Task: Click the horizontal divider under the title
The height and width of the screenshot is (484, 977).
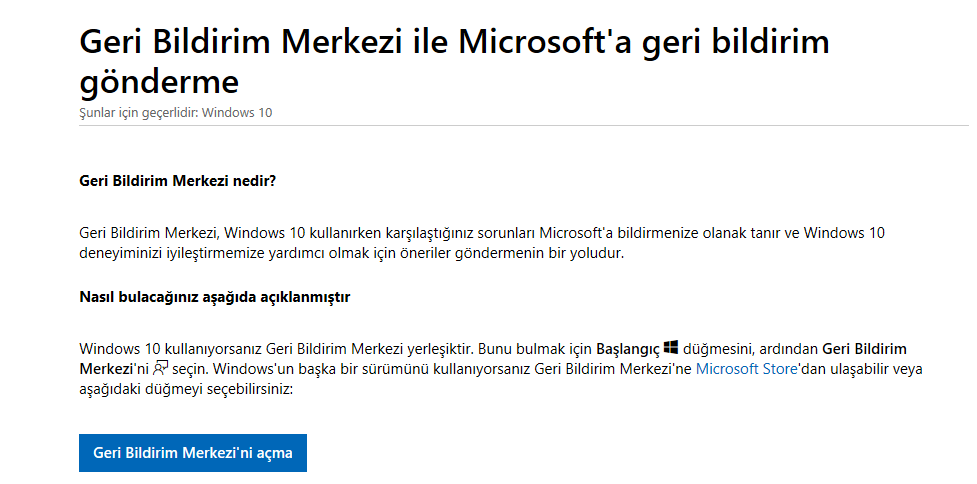Action: coord(523,126)
